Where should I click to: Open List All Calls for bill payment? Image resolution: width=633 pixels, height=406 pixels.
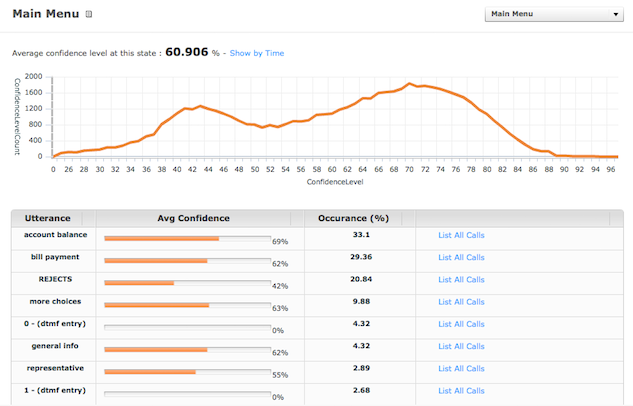461,257
